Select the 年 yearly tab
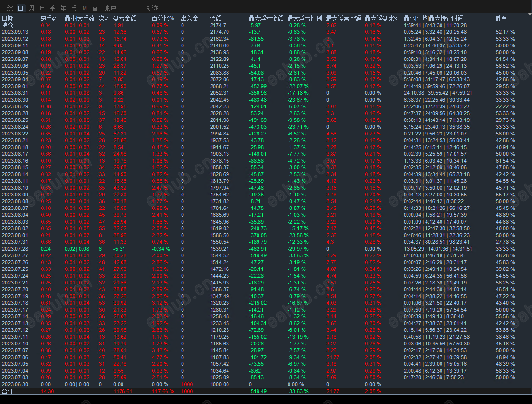This screenshot has width=532, height=404. tap(63, 9)
